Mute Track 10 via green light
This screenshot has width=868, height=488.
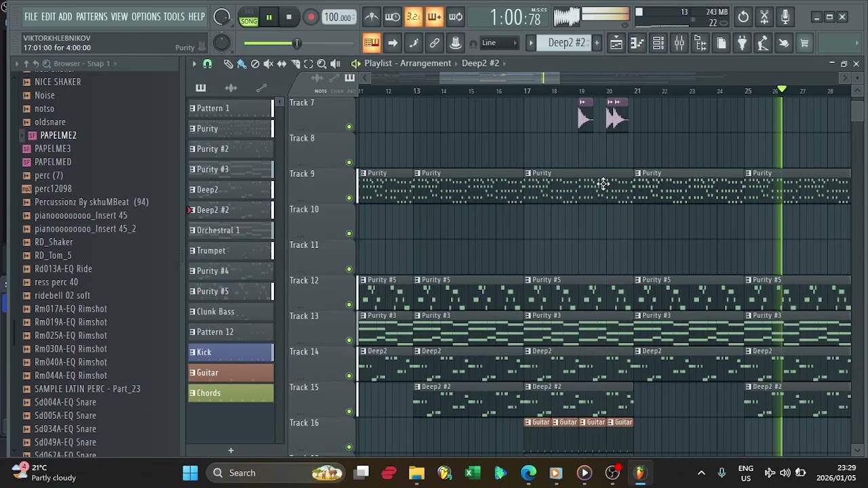tap(349, 233)
